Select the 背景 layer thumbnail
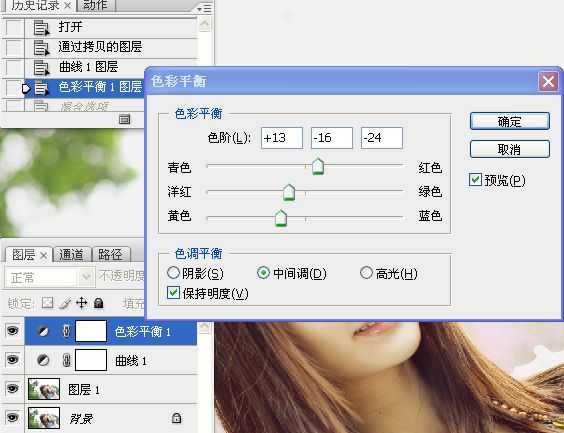 [44, 418]
